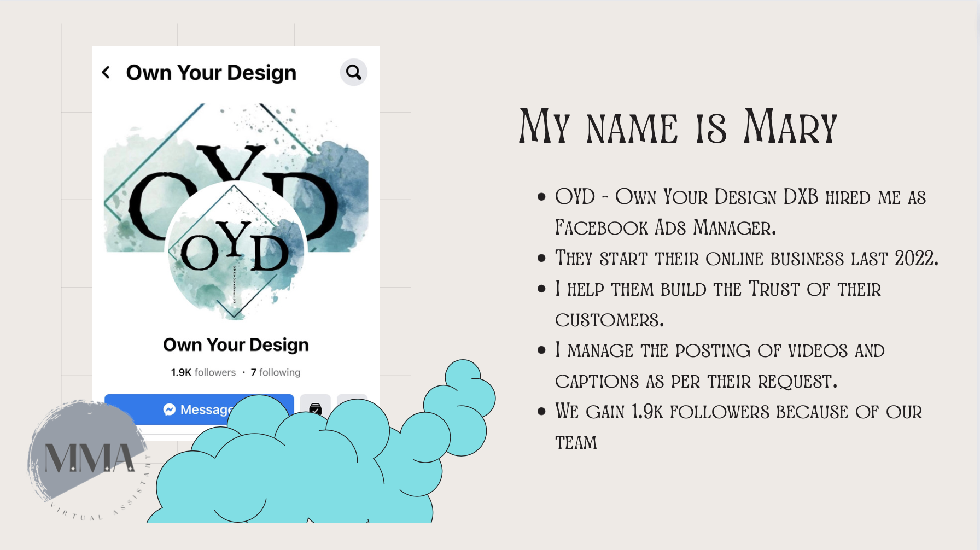Click the Own Your Design name under the profile picture
The width and height of the screenshot is (980, 550).
pos(236,345)
